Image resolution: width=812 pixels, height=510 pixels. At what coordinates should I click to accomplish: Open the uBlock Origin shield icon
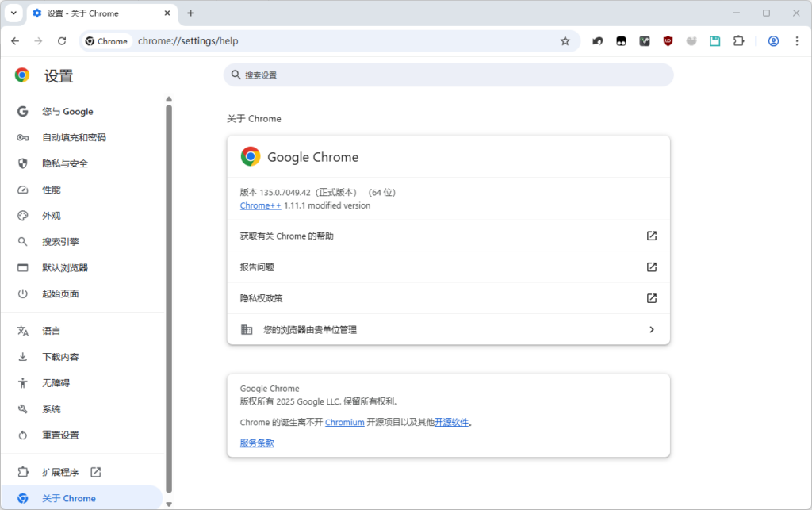668,41
